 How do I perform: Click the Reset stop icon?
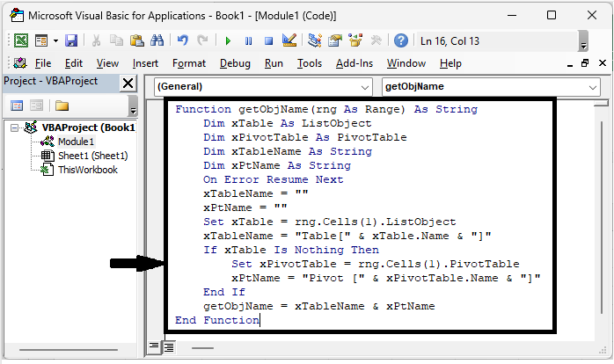pyautogui.click(x=268, y=40)
